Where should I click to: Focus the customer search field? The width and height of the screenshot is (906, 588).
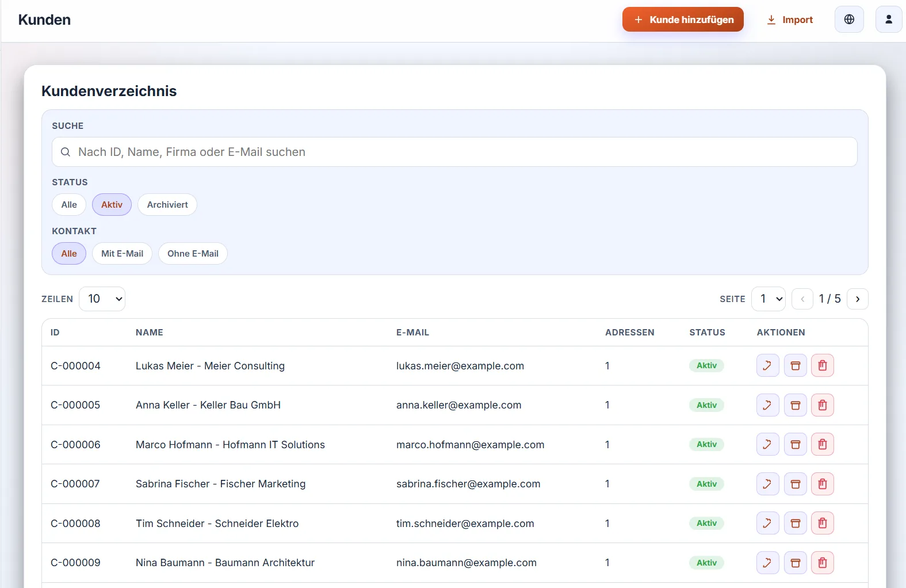pyautogui.click(x=454, y=152)
